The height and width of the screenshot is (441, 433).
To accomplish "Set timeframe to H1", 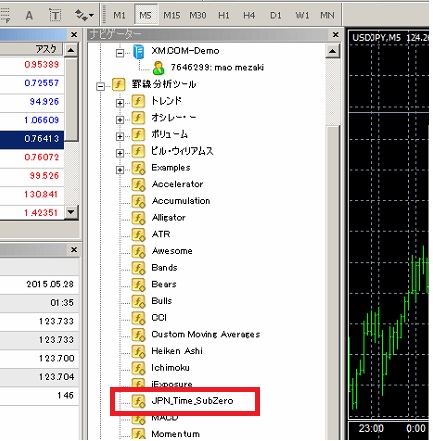I will tap(224, 15).
